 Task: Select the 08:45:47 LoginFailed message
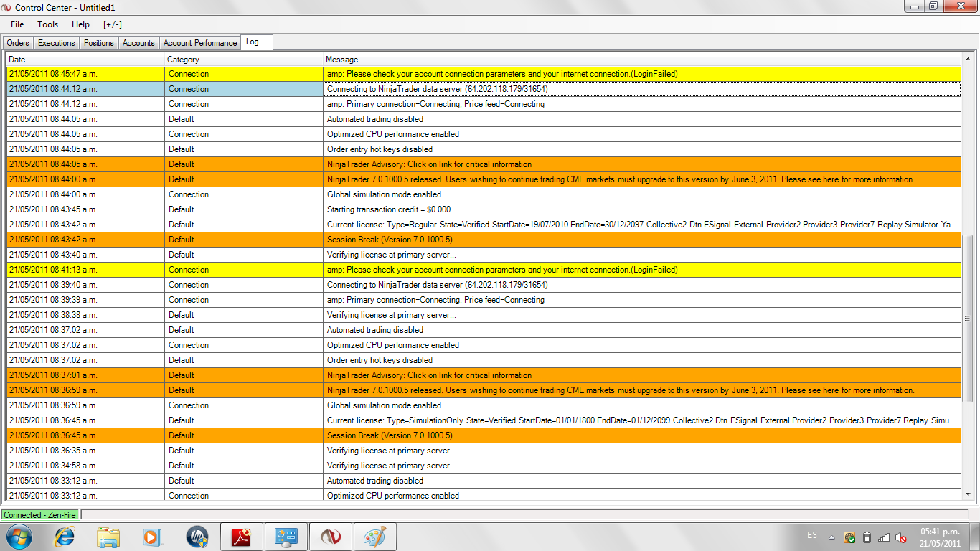coord(642,74)
